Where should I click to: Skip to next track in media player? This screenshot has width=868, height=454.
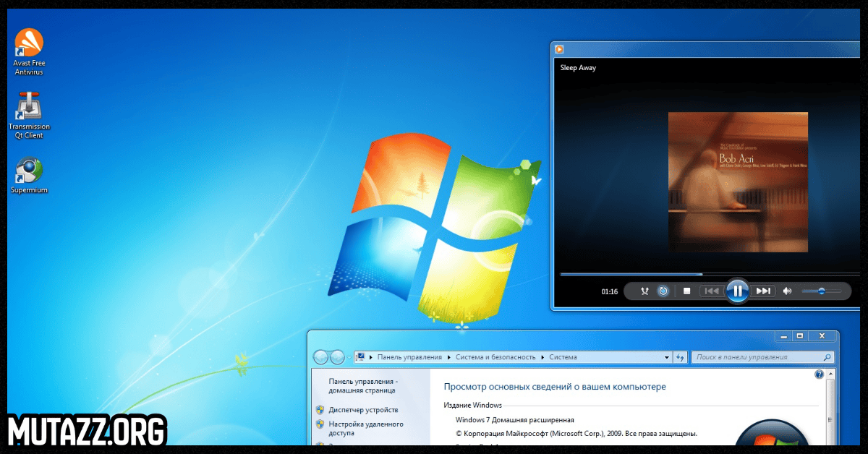tap(763, 291)
